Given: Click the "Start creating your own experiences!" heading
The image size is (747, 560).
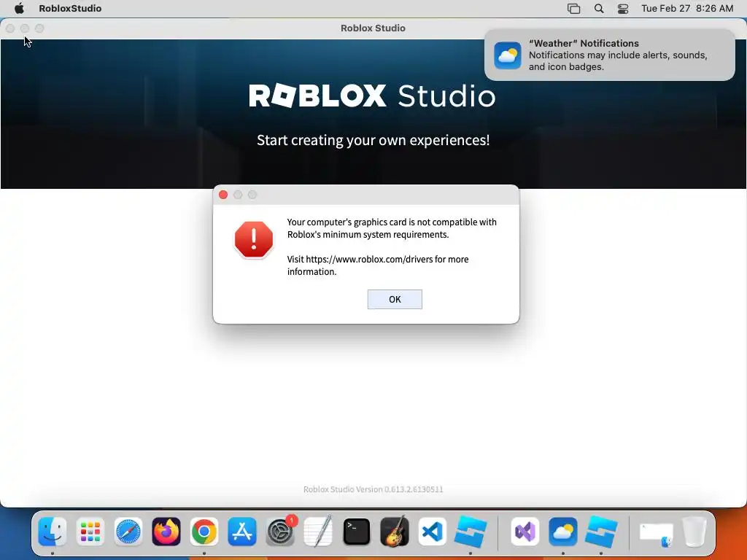Looking at the screenshot, I should click(x=373, y=140).
